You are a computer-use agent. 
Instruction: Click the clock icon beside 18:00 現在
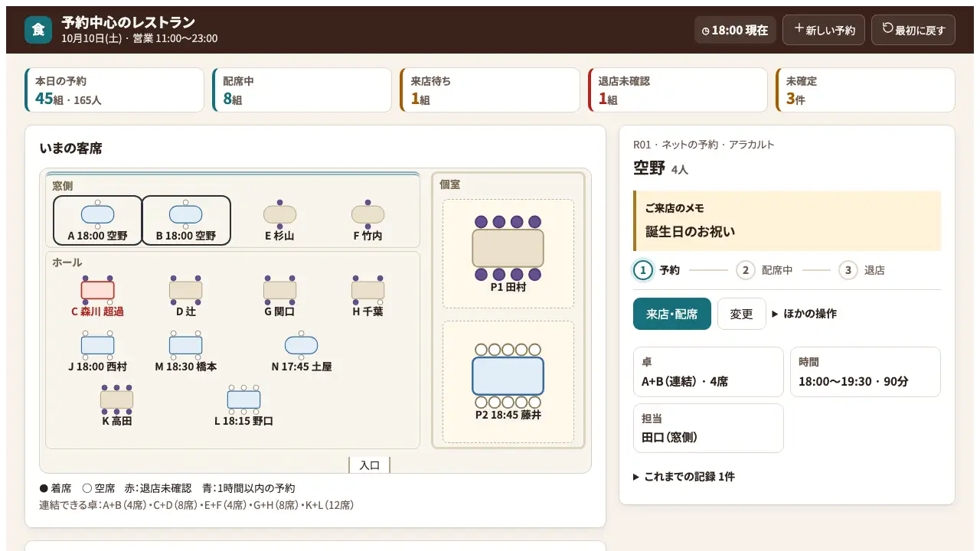pyautogui.click(x=706, y=31)
